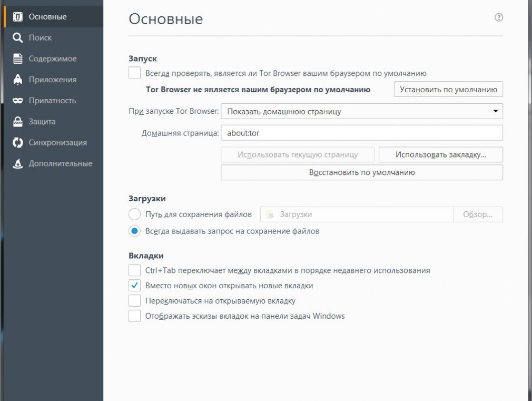Click the 'Загрузки' section heading
The image size is (532, 401).
[x=147, y=199]
